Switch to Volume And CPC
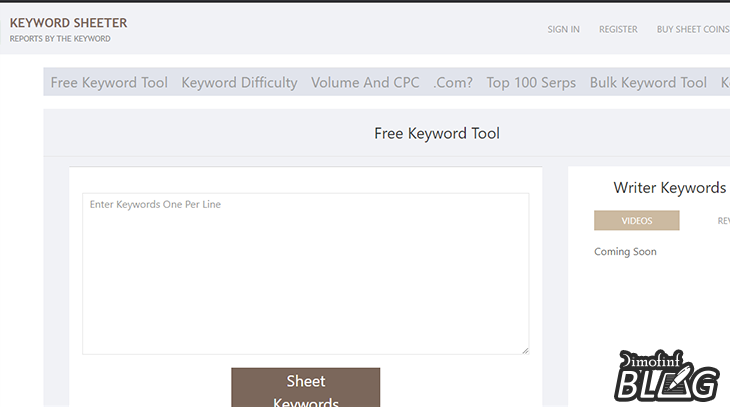 (x=365, y=82)
